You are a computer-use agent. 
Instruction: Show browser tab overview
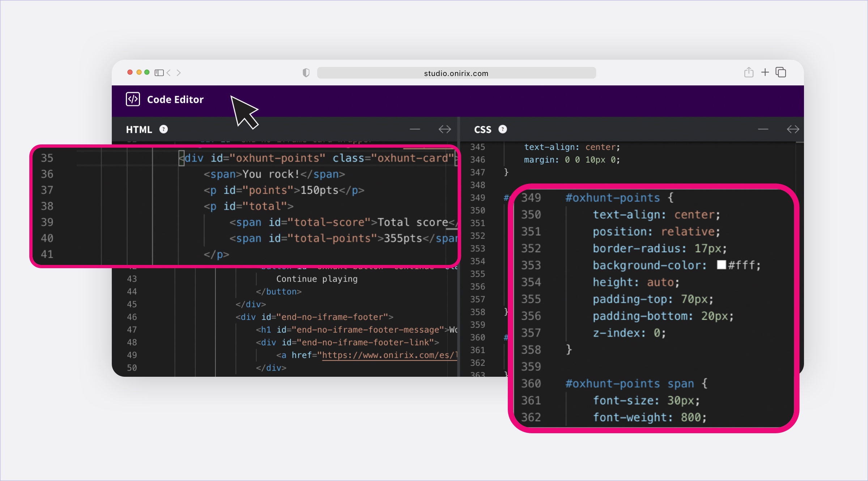[x=781, y=72]
